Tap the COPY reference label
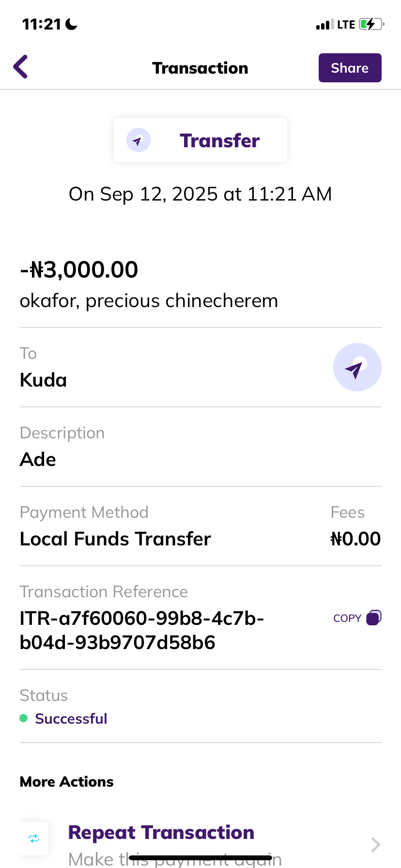This screenshot has width=401, height=868. pos(347,619)
